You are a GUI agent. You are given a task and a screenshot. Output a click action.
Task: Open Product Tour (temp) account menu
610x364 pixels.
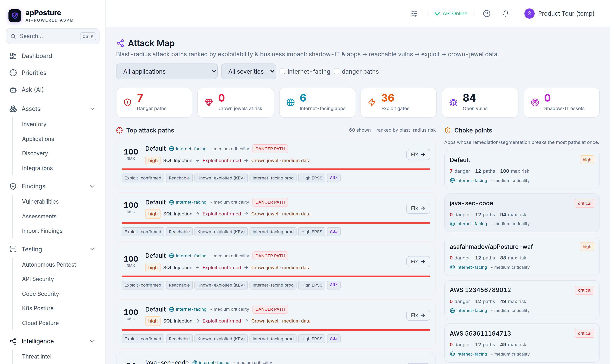point(559,14)
